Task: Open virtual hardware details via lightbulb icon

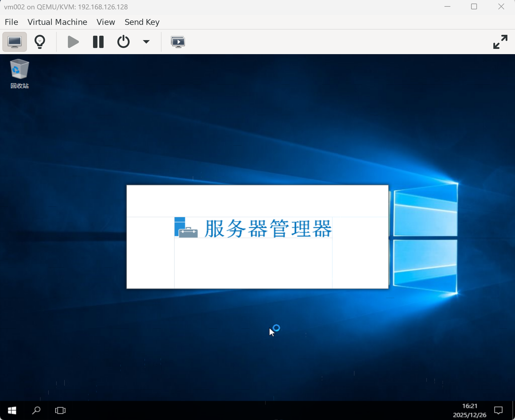Action: pos(40,42)
